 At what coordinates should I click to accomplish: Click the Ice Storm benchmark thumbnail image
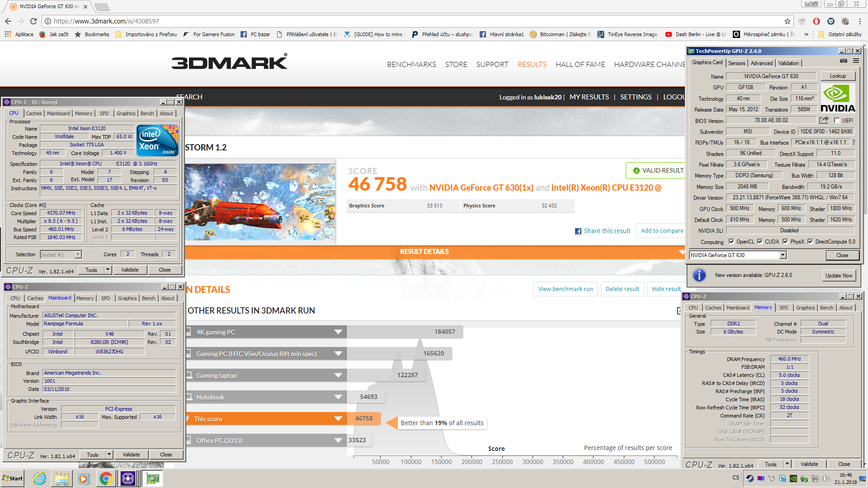(259, 202)
